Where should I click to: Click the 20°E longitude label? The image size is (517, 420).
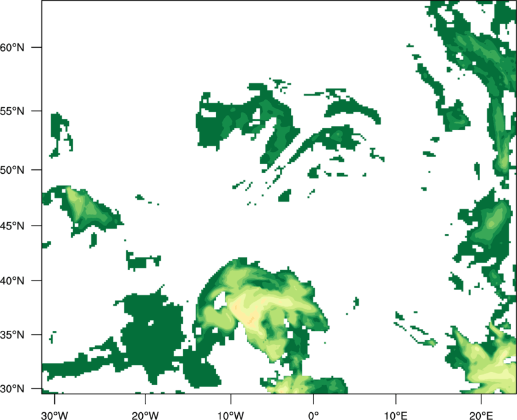click(481, 415)
